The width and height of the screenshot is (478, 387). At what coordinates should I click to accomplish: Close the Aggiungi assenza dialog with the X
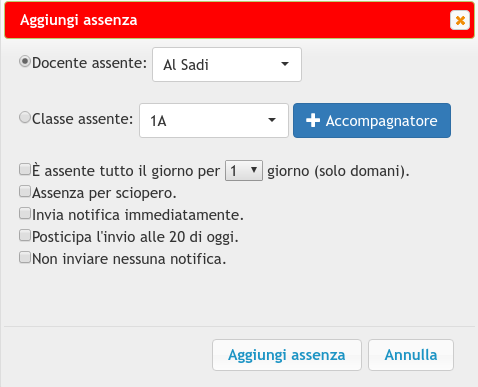click(x=460, y=20)
